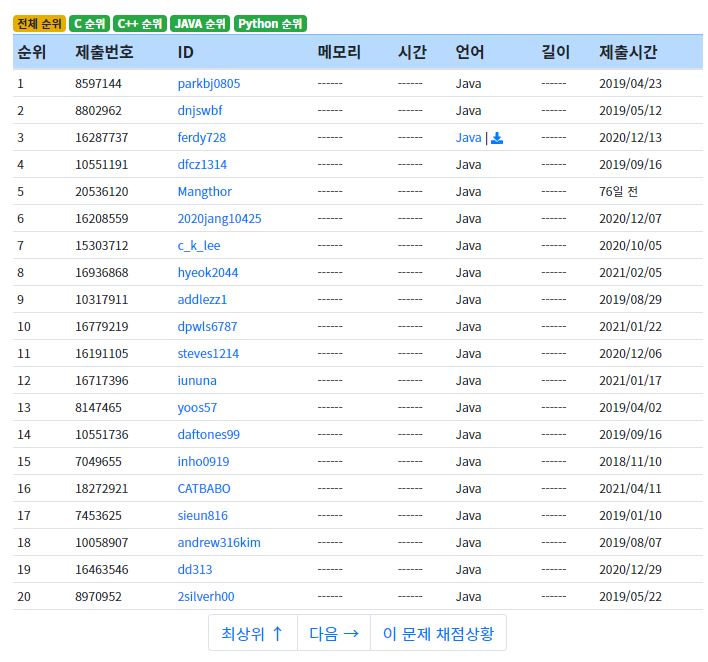This screenshot has height=662, width=708.
Task: Select submission number 8970952
Action: pyautogui.click(x=98, y=597)
